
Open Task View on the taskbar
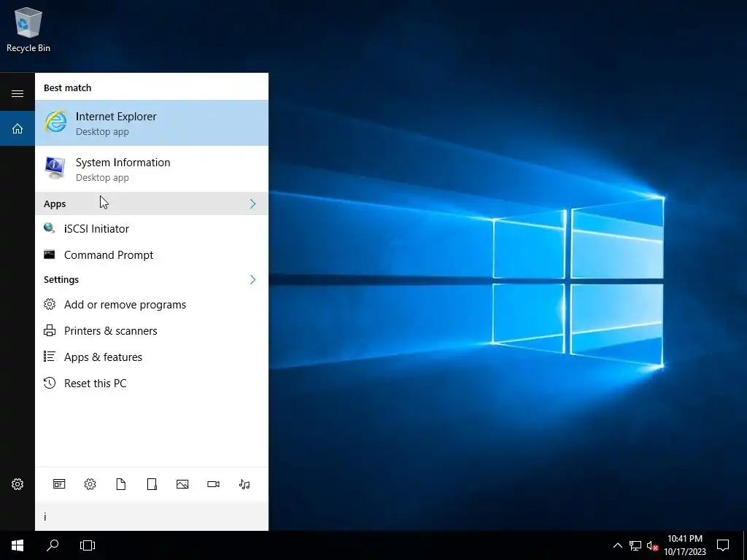point(88,545)
